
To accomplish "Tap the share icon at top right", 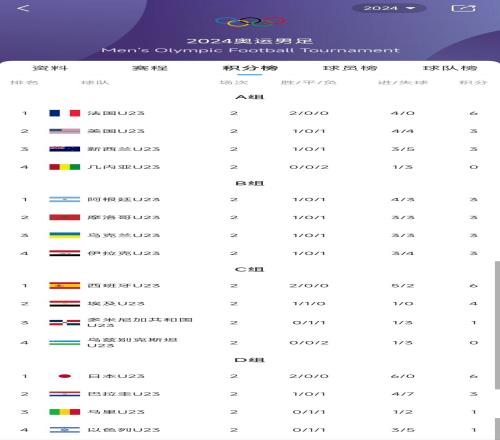I will [463, 8].
